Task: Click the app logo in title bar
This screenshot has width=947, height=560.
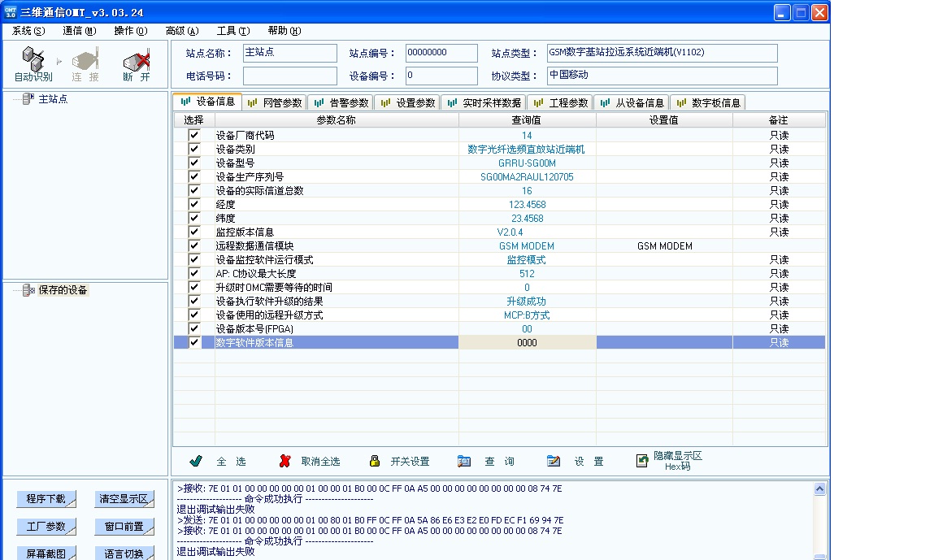Action: pyautogui.click(x=11, y=12)
